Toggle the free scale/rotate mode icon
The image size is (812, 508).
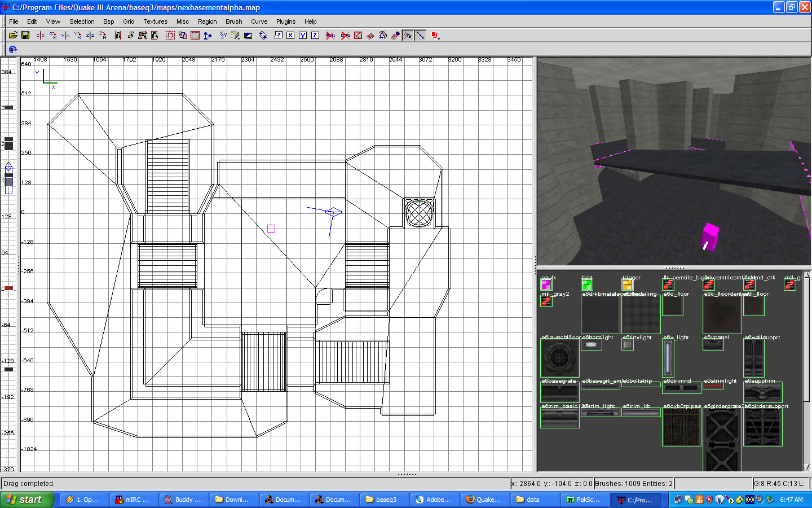tap(263, 35)
